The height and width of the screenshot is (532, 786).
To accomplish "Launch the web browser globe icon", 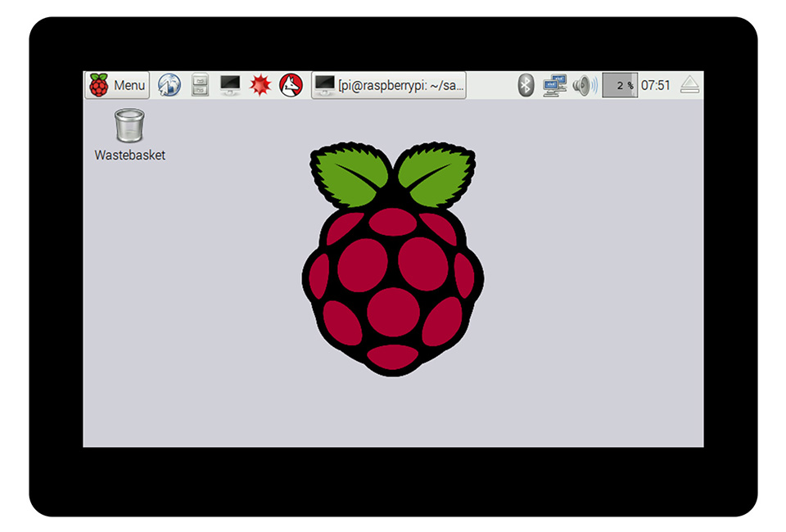I will tap(169, 85).
